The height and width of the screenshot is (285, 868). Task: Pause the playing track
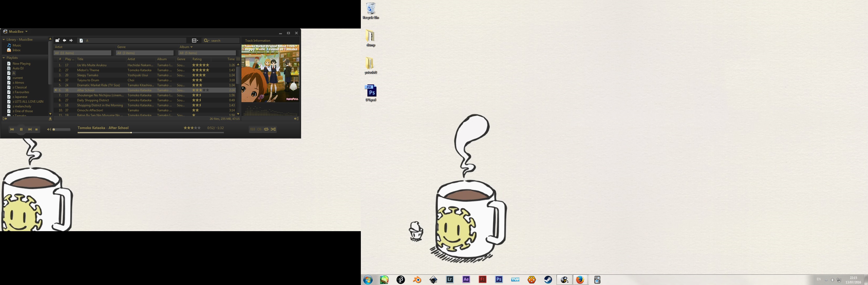21,129
